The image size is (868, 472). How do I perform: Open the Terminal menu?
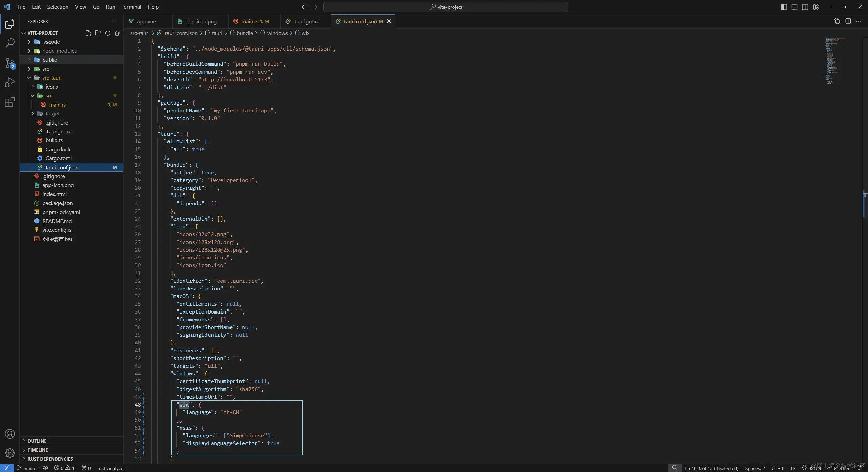(x=131, y=7)
